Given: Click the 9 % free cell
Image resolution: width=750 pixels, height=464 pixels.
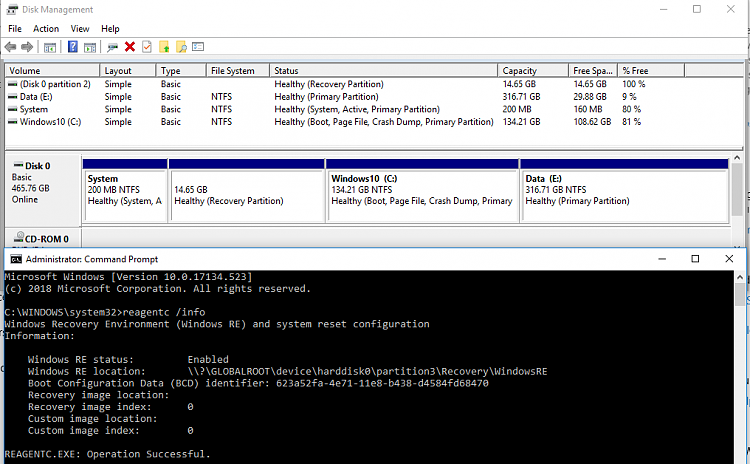Looking at the screenshot, I should pyautogui.click(x=629, y=97).
